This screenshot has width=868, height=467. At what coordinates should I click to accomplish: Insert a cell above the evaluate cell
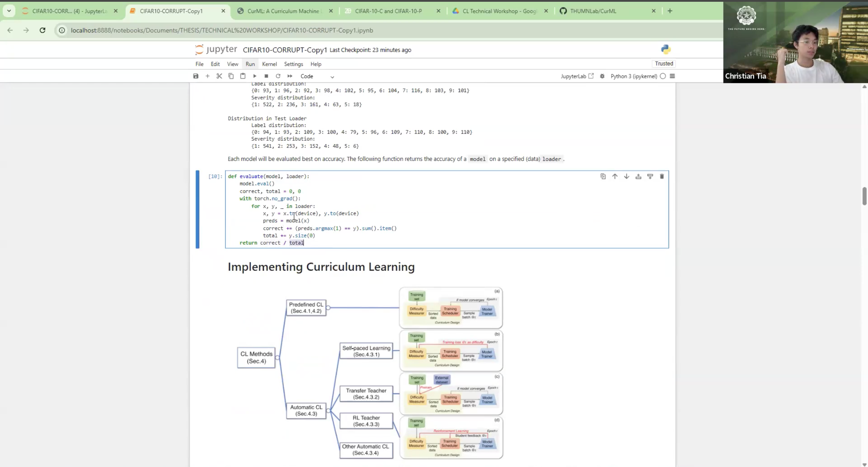point(638,176)
